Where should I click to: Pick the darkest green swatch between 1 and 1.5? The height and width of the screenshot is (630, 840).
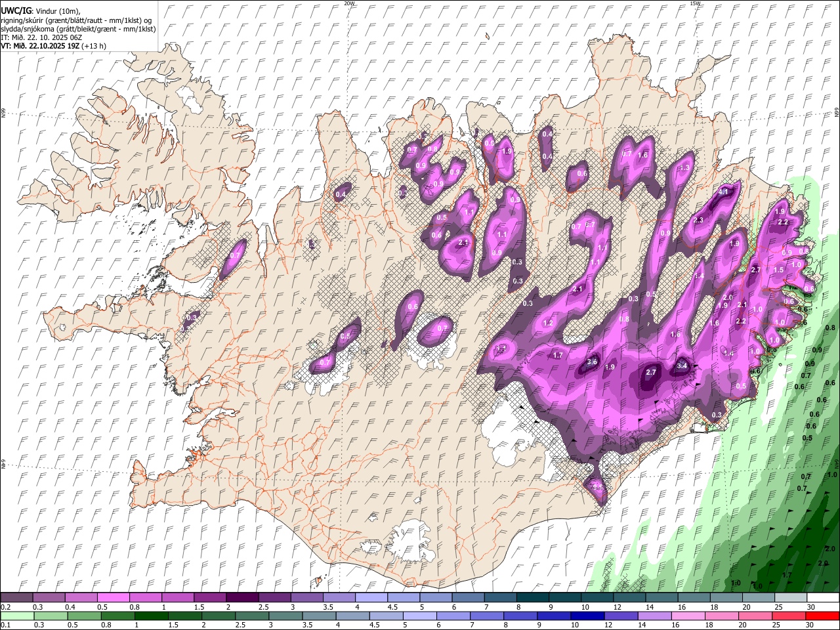click(151, 616)
